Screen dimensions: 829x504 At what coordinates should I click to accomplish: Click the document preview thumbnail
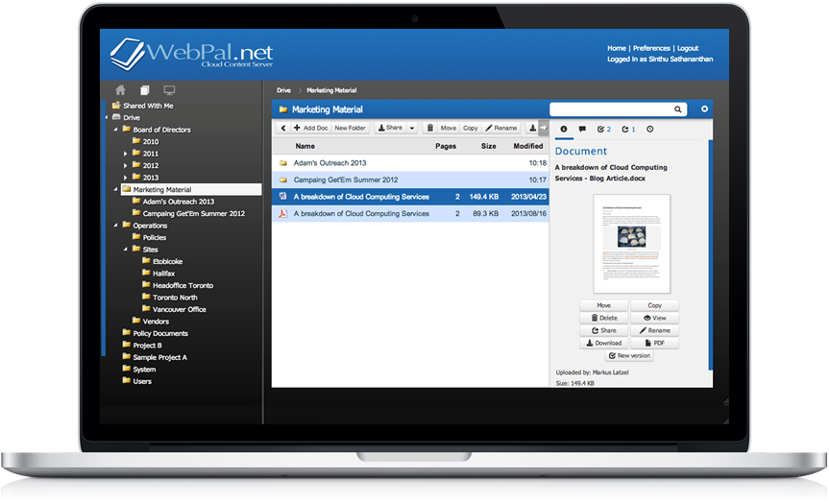631,244
